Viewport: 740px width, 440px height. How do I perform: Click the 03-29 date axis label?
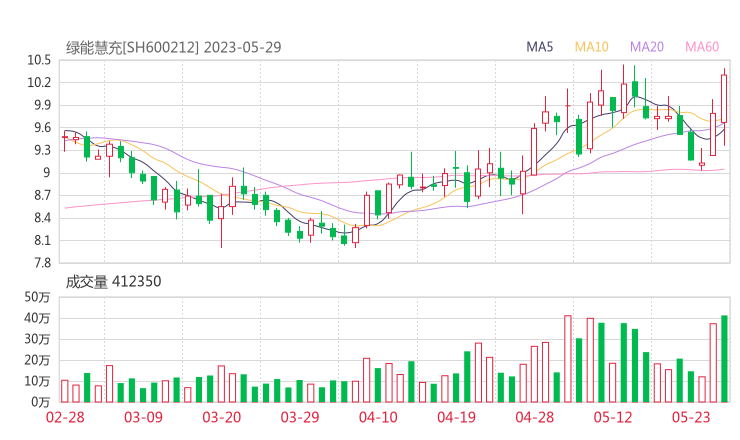click(300, 417)
